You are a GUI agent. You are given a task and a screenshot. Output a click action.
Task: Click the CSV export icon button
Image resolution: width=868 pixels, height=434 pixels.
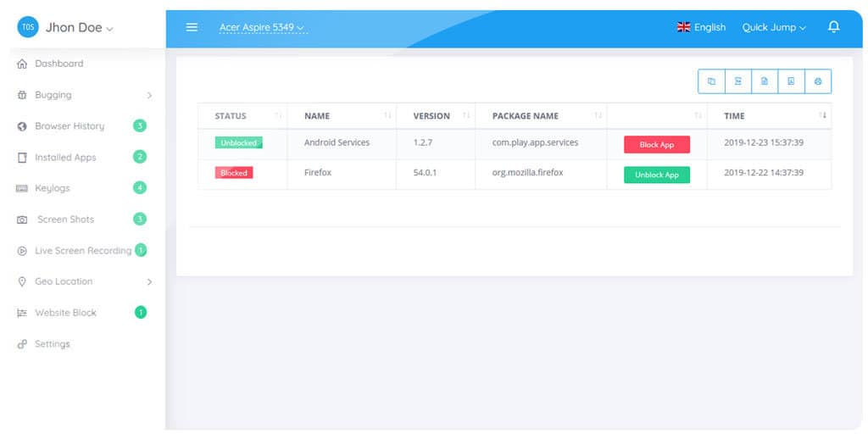764,81
